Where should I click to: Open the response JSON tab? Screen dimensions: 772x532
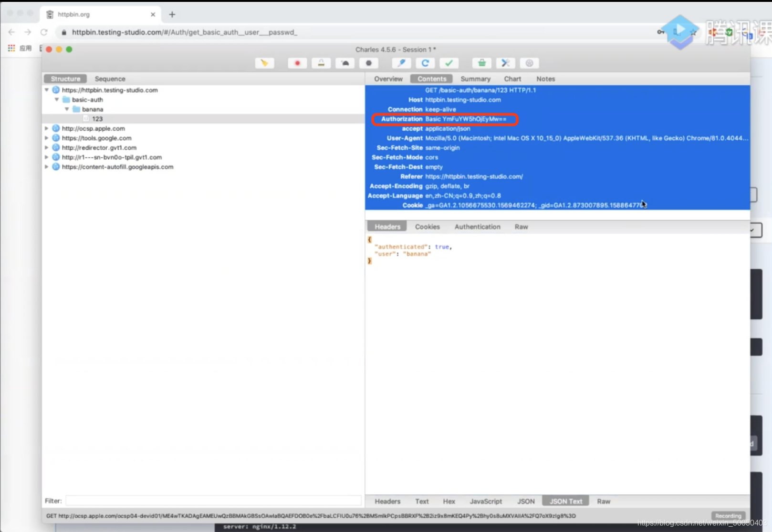[526, 501]
